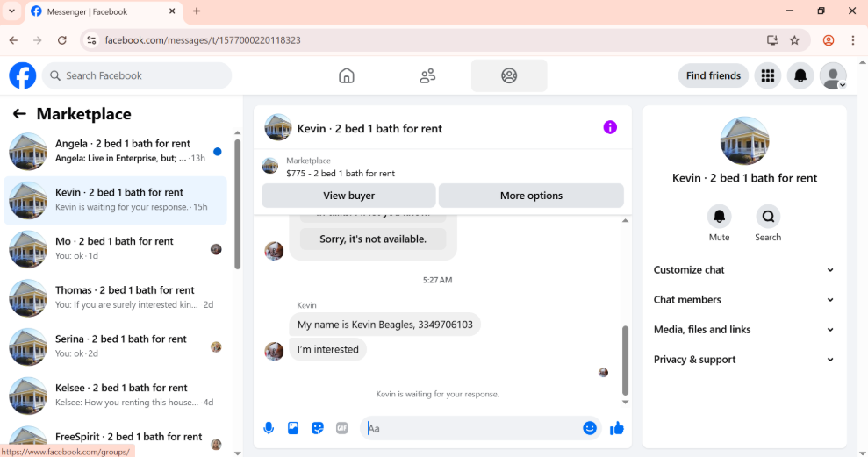Click the chat messages scrollbar
This screenshot has height=457, width=868.
[x=625, y=360]
